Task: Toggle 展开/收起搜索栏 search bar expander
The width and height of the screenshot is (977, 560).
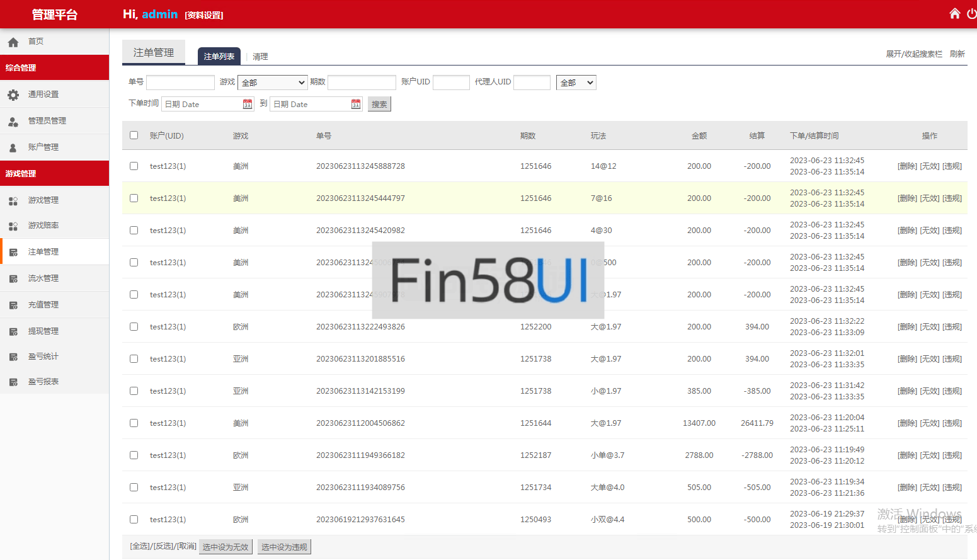Action: pyautogui.click(x=913, y=54)
